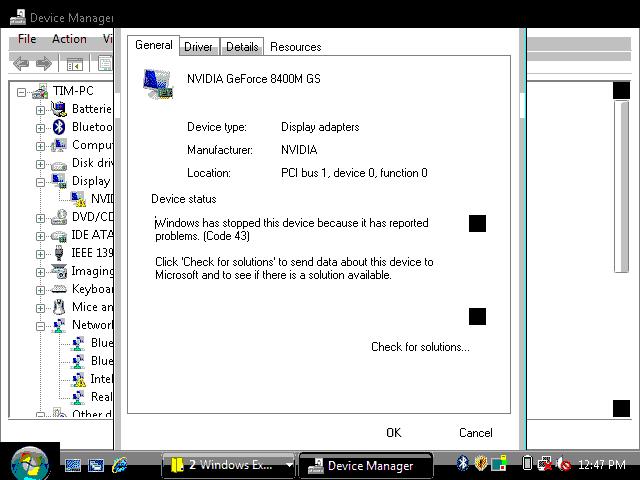Select the Imaging devices icon
Screen dimensions: 640x480
point(59,271)
